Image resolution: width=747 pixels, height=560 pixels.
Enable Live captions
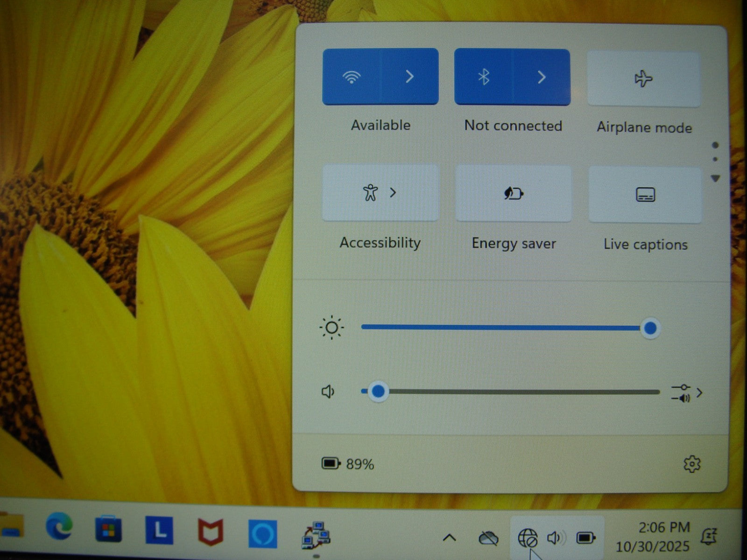pyautogui.click(x=645, y=195)
